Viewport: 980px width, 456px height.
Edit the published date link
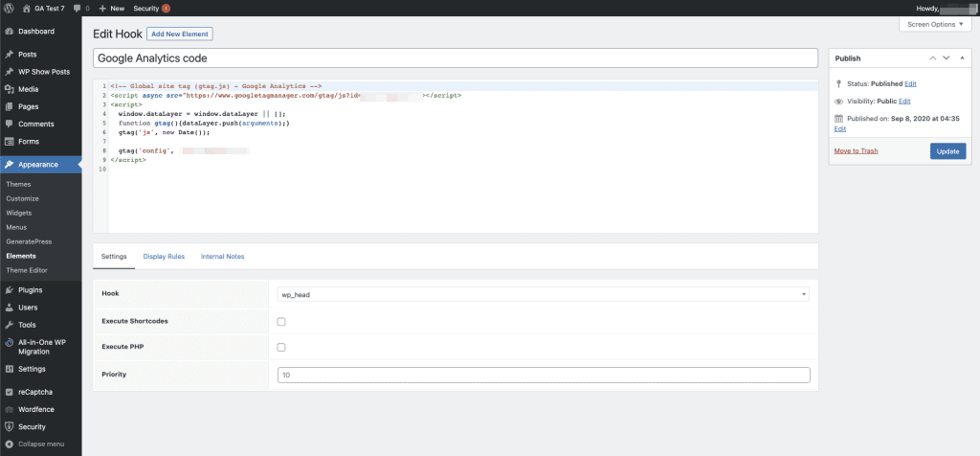[x=840, y=129]
